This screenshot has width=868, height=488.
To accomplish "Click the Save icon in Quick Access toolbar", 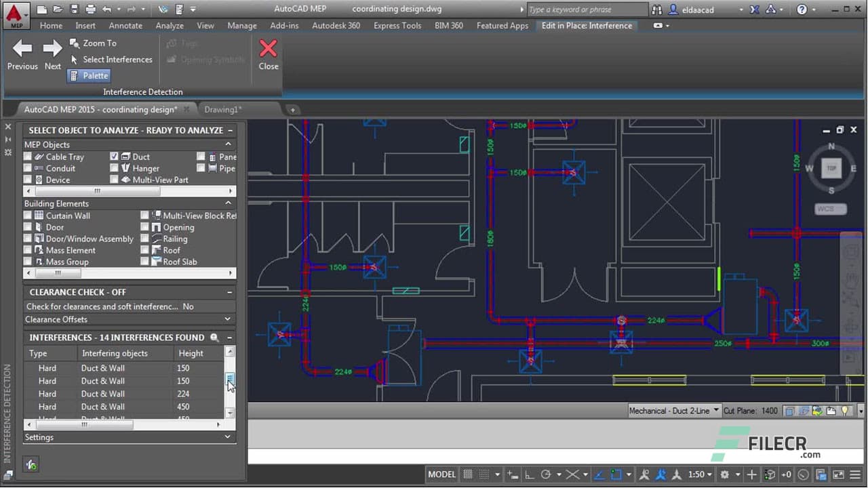I will (73, 9).
